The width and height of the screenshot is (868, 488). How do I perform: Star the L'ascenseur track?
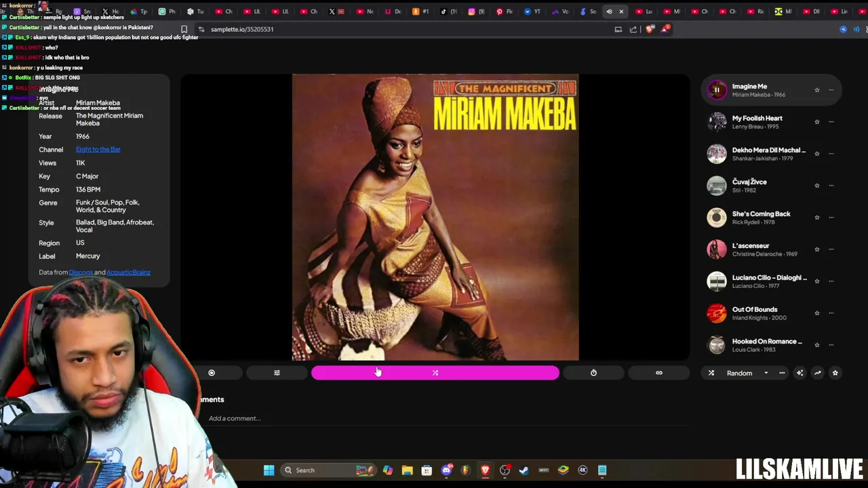tap(817, 249)
